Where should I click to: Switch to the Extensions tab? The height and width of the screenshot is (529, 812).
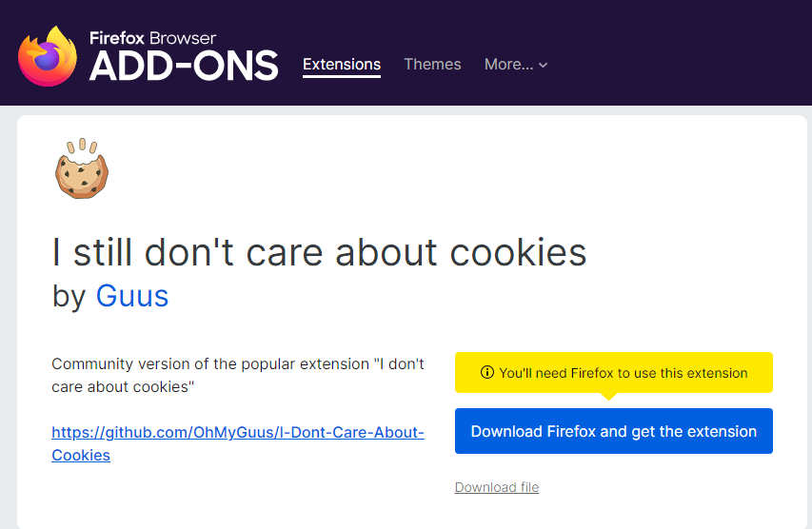tap(342, 65)
